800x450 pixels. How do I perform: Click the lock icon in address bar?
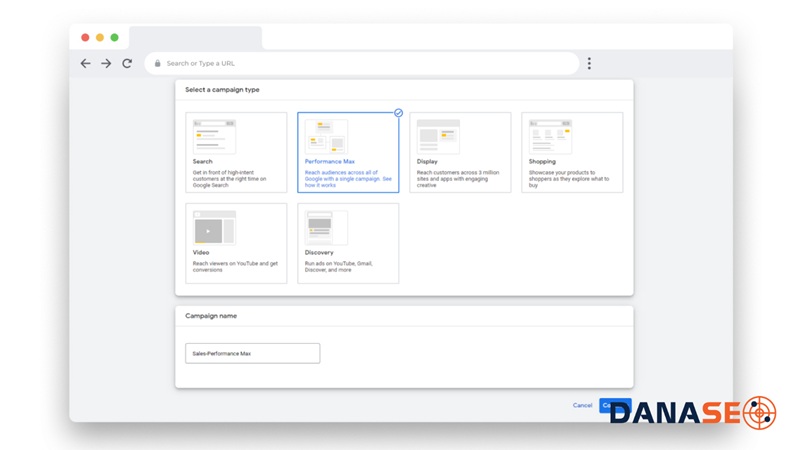click(157, 63)
